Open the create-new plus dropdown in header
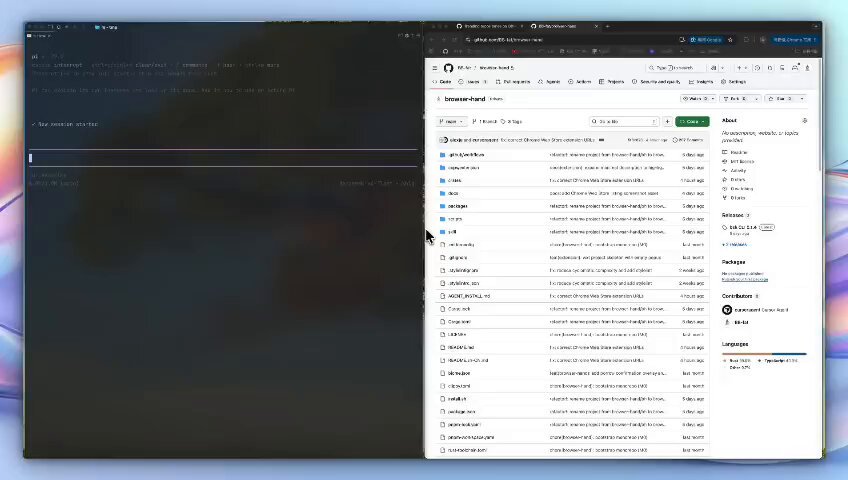848x480 pixels. [742, 68]
